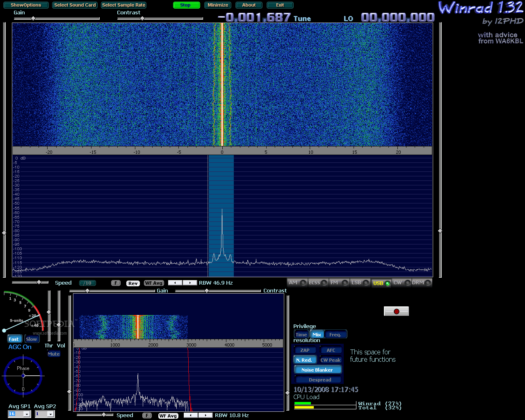Screen dimensions: 525x420
Task: Click the AGC On label
Action: 20,347
